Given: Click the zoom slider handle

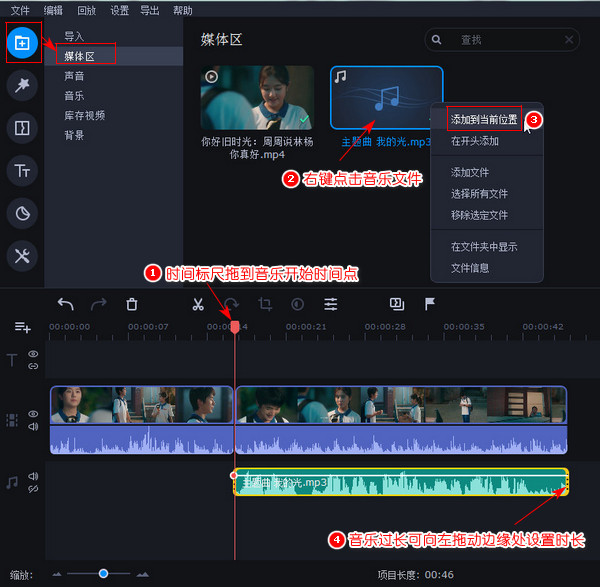Looking at the screenshot, I should [103, 574].
